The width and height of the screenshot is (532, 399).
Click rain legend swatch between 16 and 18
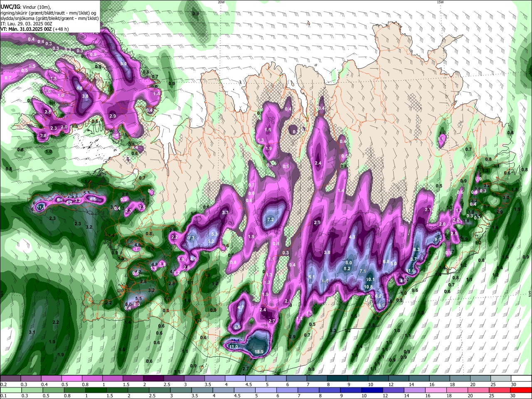[x=436, y=390]
